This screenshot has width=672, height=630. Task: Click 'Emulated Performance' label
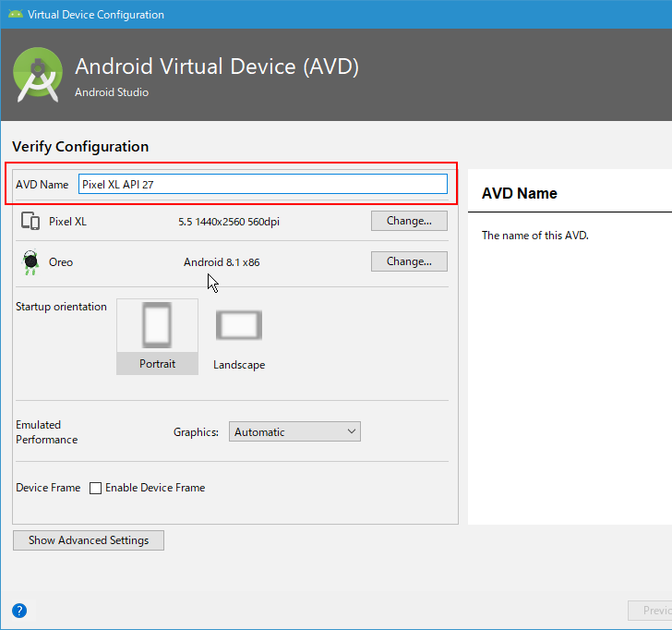pyautogui.click(x=47, y=432)
